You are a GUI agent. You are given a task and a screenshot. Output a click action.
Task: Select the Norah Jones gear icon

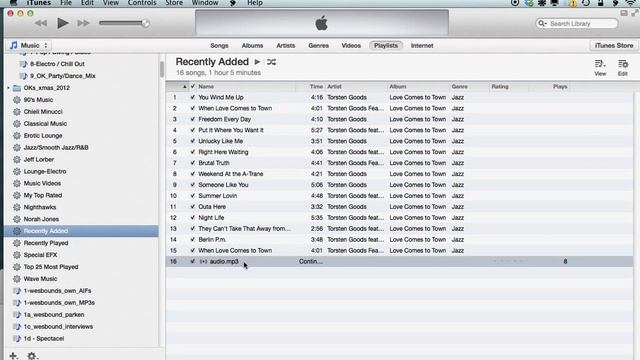coord(17,219)
